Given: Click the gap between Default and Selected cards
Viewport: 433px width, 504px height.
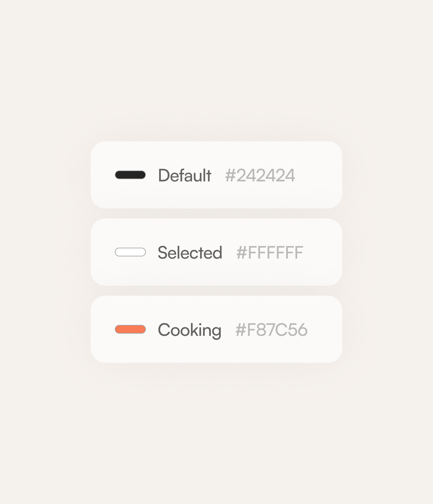Looking at the screenshot, I should tap(216, 214).
